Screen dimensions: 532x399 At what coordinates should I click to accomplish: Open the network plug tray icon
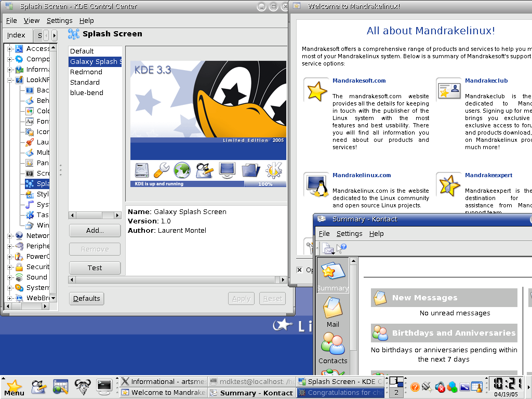[x=427, y=387]
